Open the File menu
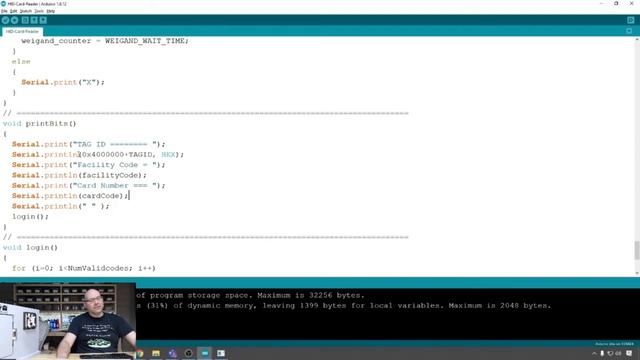The width and height of the screenshot is (640, 360). 4,11
